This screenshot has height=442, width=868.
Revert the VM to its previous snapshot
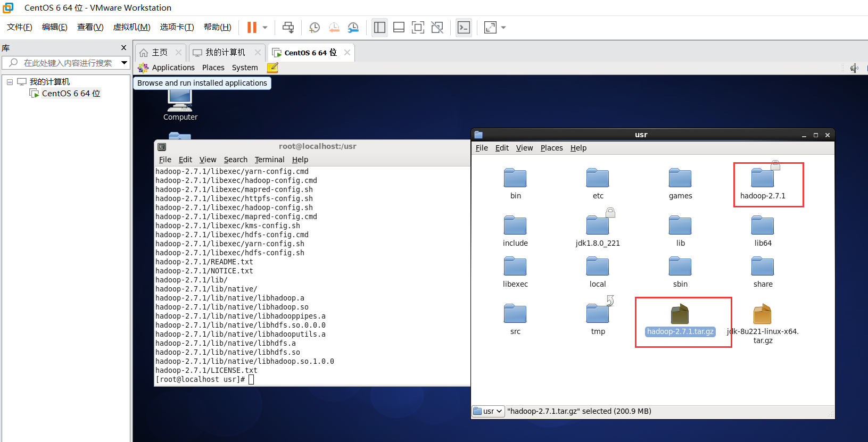[x=334, y=27]
